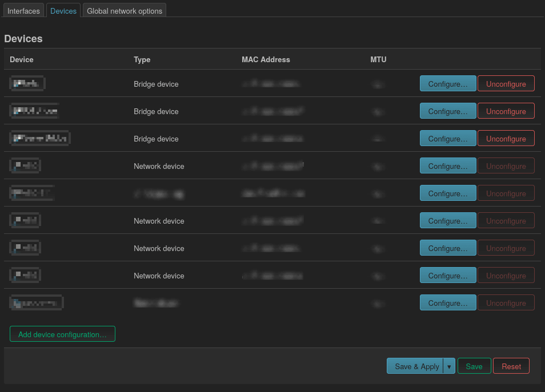Unconfigure the first Bridge device
The image size is (545, 392).
tap(506, 84)
